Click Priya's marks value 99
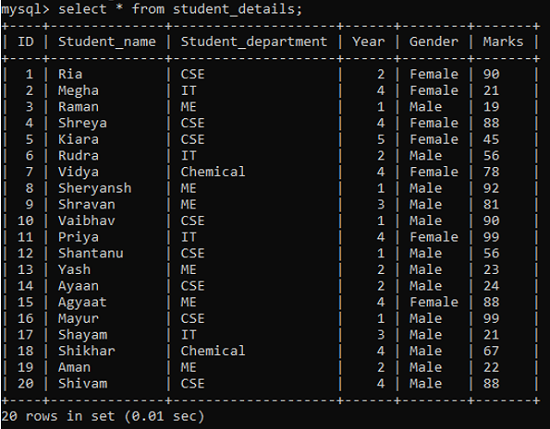This screenshot has width=550, height=429. 491,237
